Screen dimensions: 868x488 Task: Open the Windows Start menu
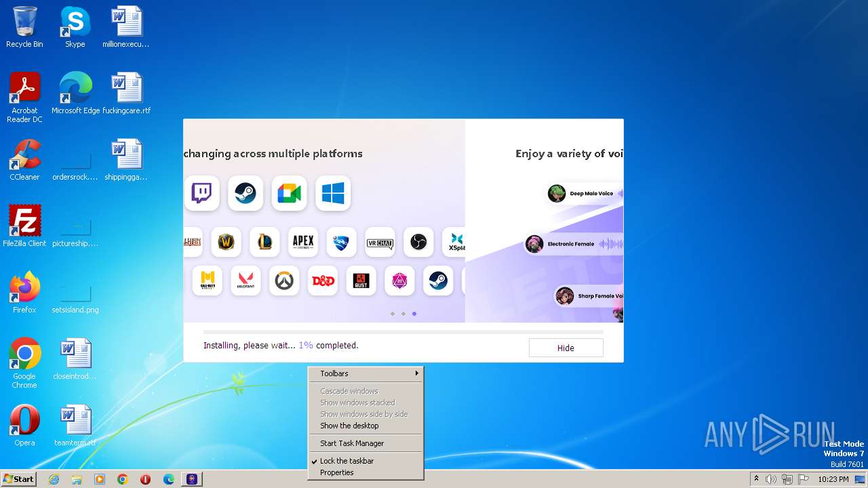(x=18, y=479)
